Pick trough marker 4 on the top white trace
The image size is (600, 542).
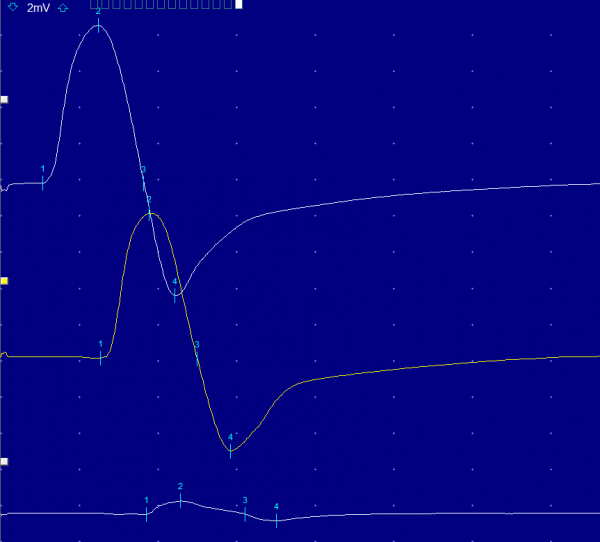click(x=175, y=294)
